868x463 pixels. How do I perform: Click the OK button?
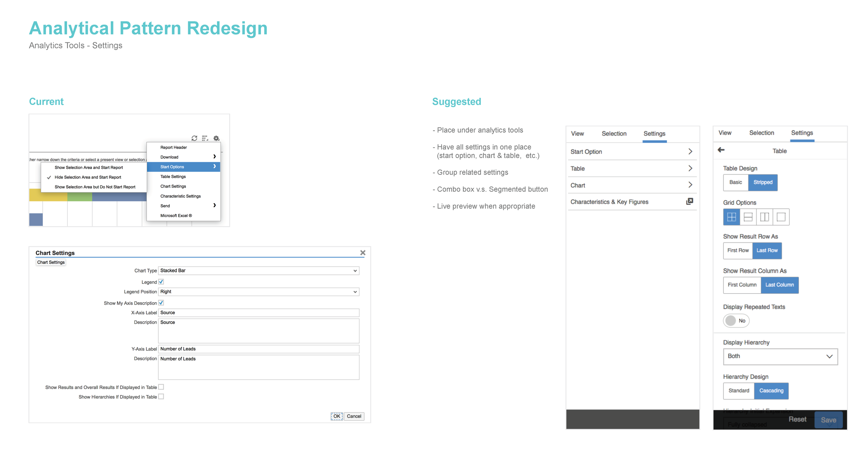(337, 416)
